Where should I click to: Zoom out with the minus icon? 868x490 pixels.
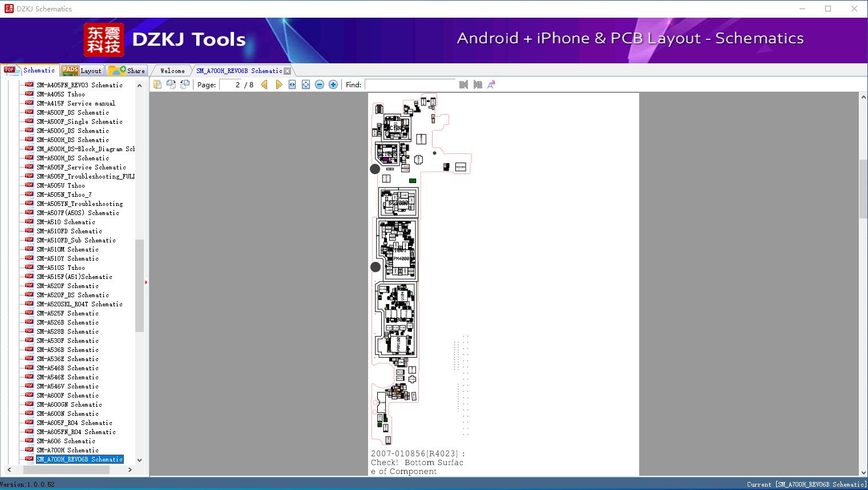(320, 84)
